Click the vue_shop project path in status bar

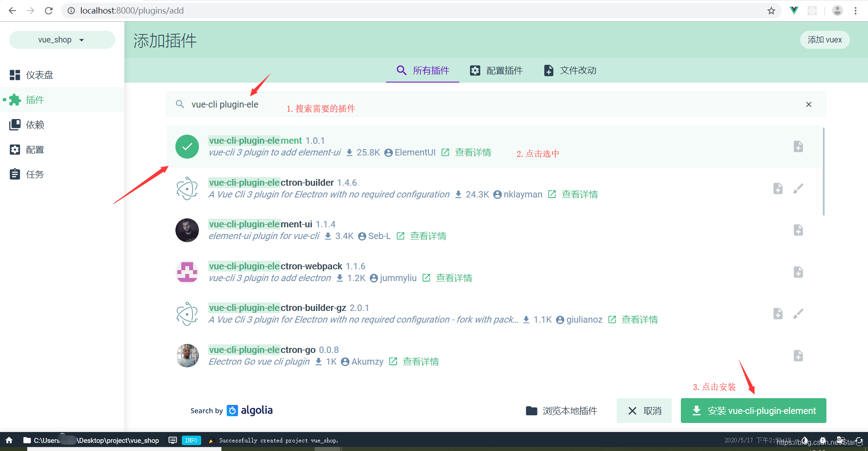[x=91, y=441]
